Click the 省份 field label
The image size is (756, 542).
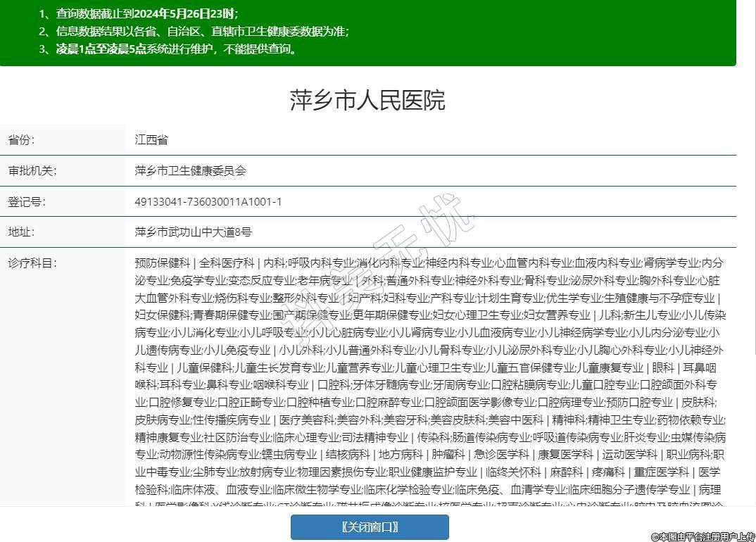(21, 140)
